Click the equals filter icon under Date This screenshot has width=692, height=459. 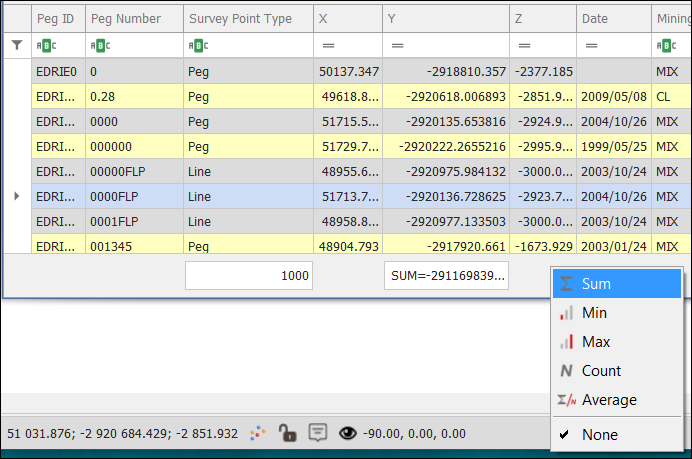click(592, 45)
